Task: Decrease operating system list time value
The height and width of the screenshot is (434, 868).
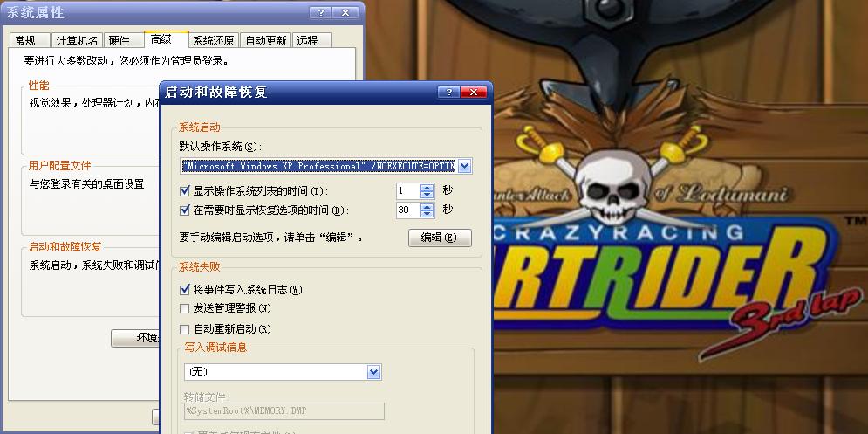Action: click(x=427, y=196)
